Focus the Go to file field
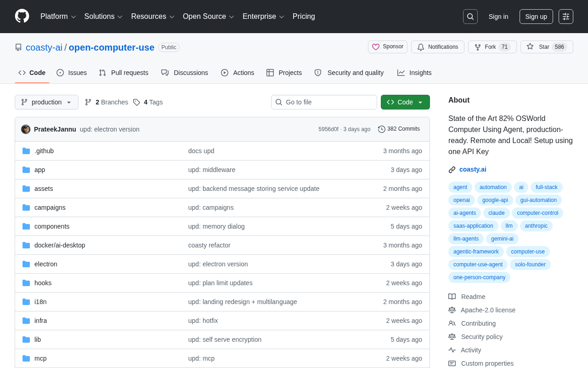Screen dimensions: 588x368 [x=324, y=102]
